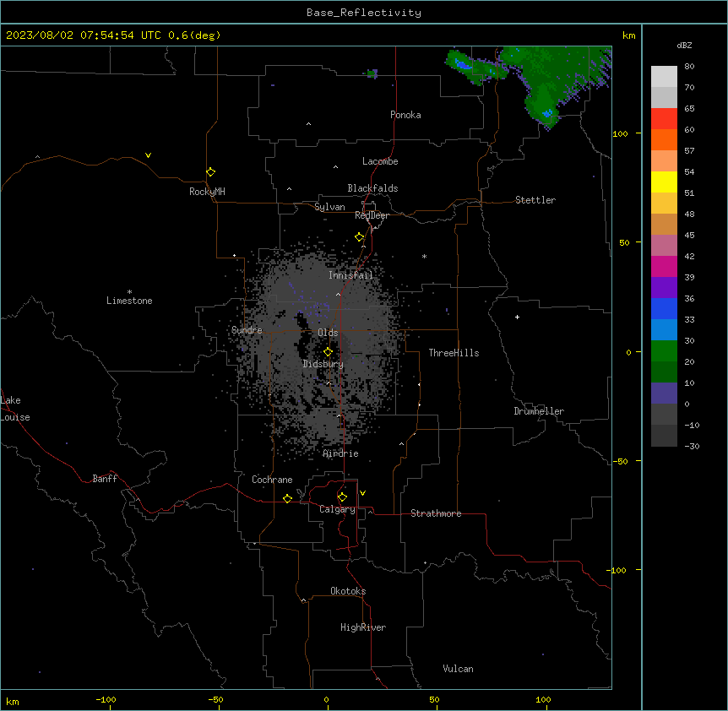Click the mauve pink 45-42 dBZ swatch
This screenshot has height=711, width=728.
[664, 246]
